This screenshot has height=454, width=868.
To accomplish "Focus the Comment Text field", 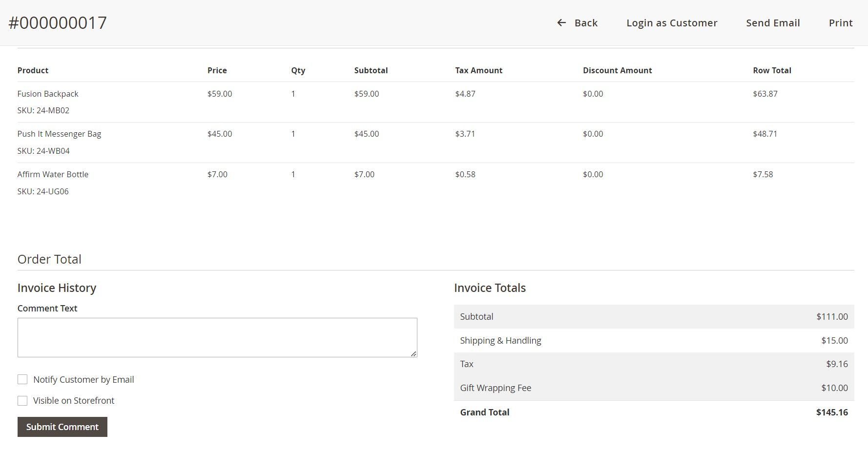I will tap(217, 337).
